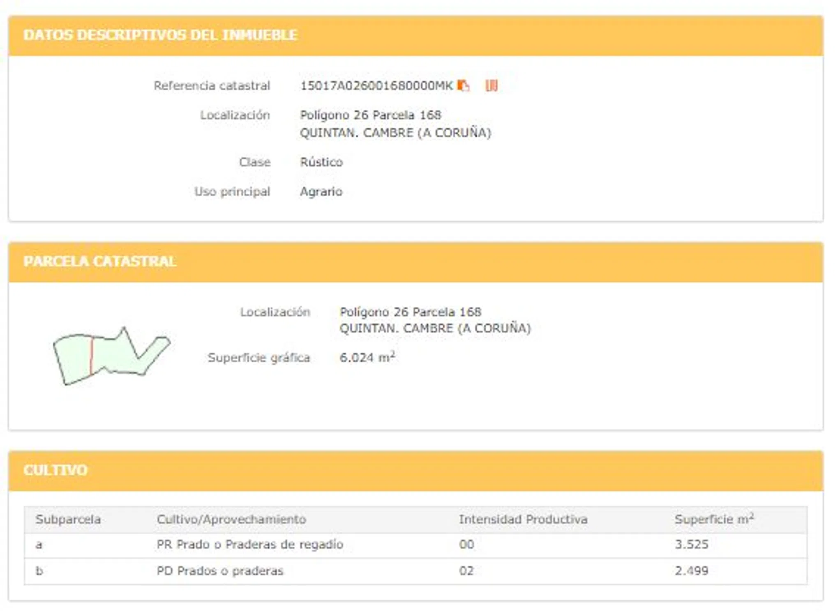840x616 pixels.
Task: Select subparcela row a
Action: tap(39, 545)
